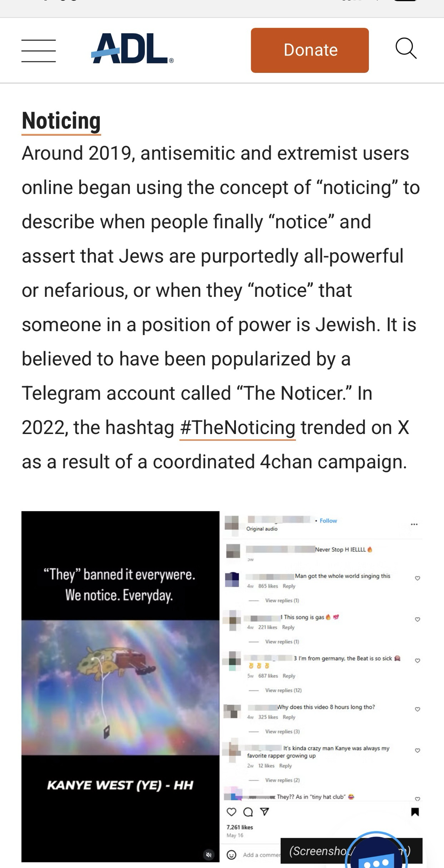Tap the post's heart like icon
This screenshot has height=868, width=444.
(232, 812)
